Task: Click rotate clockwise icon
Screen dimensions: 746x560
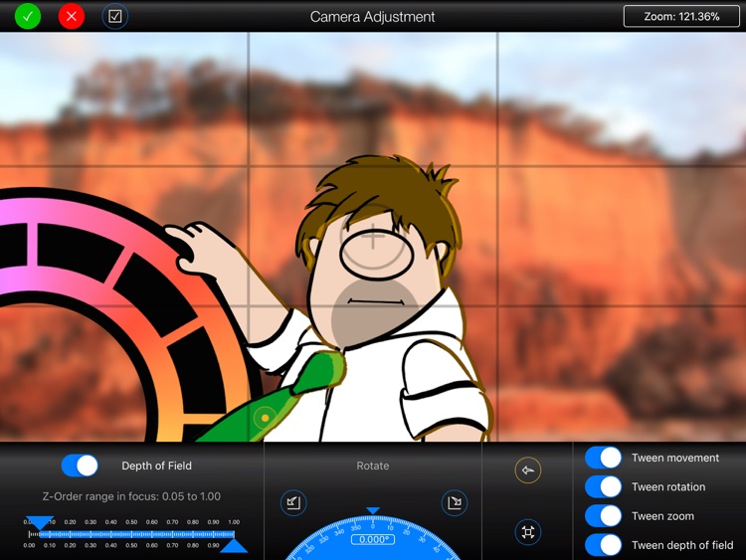Action: 455,502
